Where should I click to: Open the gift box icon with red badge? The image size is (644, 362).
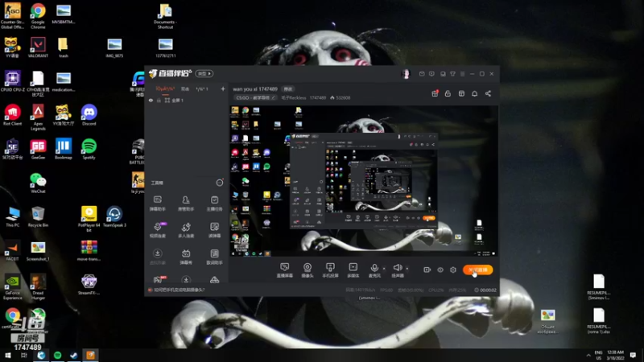(x=435, y=93)
